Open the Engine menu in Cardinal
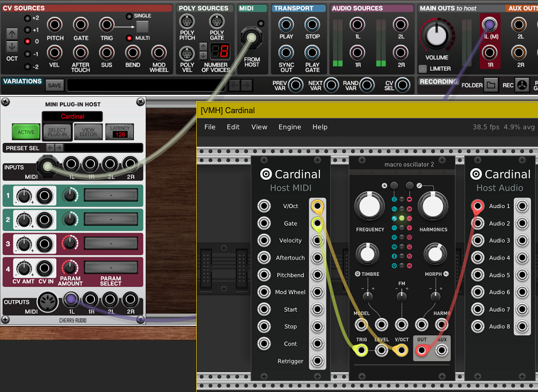The width and height of the screenshot is (538, 392). (x=290, y=127)
